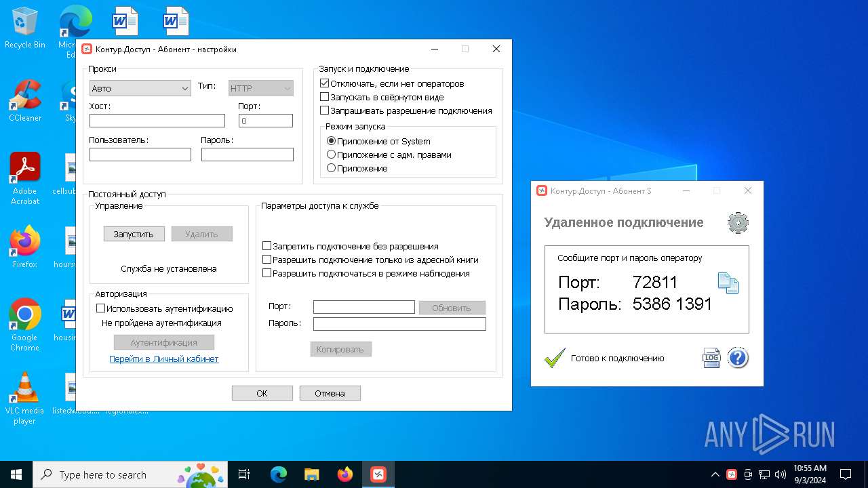868x488 pixels.
Task: Click the taskbar clock showing 10:55 AM
Action: tap(810, 474)
